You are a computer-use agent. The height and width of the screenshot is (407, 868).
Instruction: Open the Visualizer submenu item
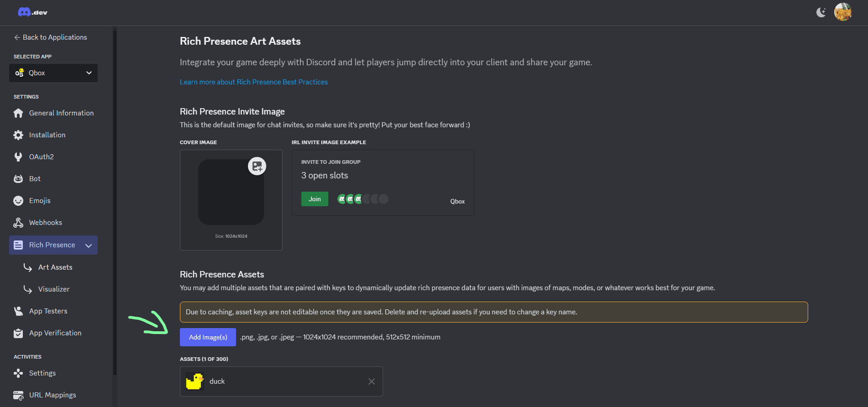(54, 289)
